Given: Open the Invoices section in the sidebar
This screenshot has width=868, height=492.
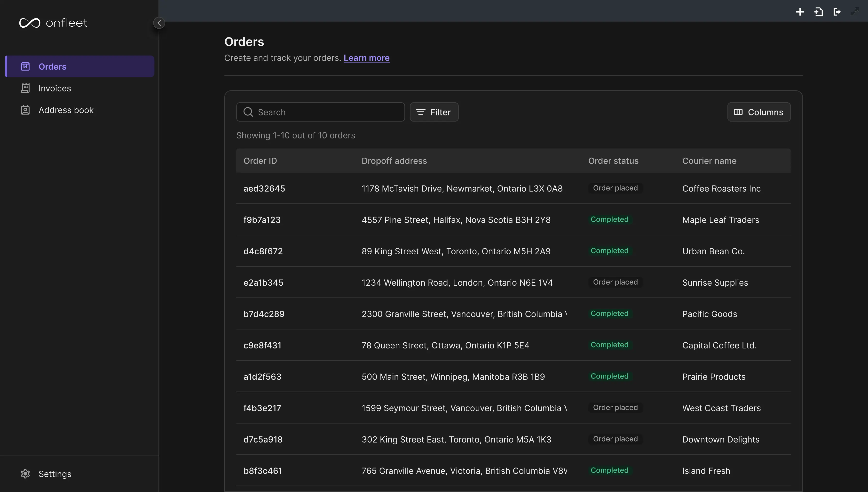Looking at the screenshot, I should [x=80, y=88].
